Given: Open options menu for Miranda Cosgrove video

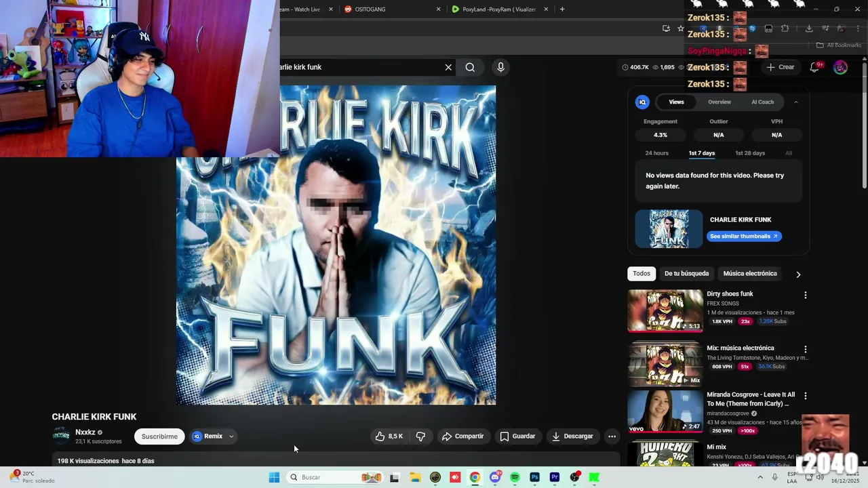Looking at the screenshot, I should (806, 396).
